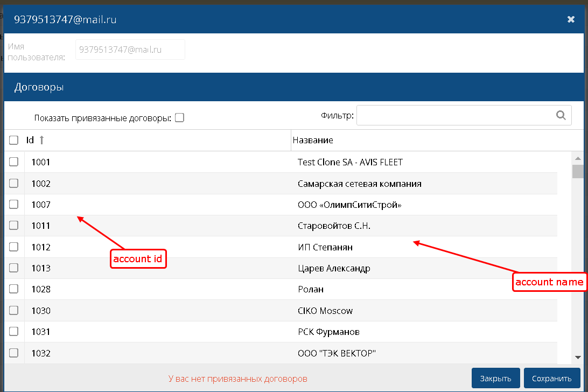The image size is (588, 392).
Task: Select the Самарская сетевая компания row
Action: coord(359,184)
